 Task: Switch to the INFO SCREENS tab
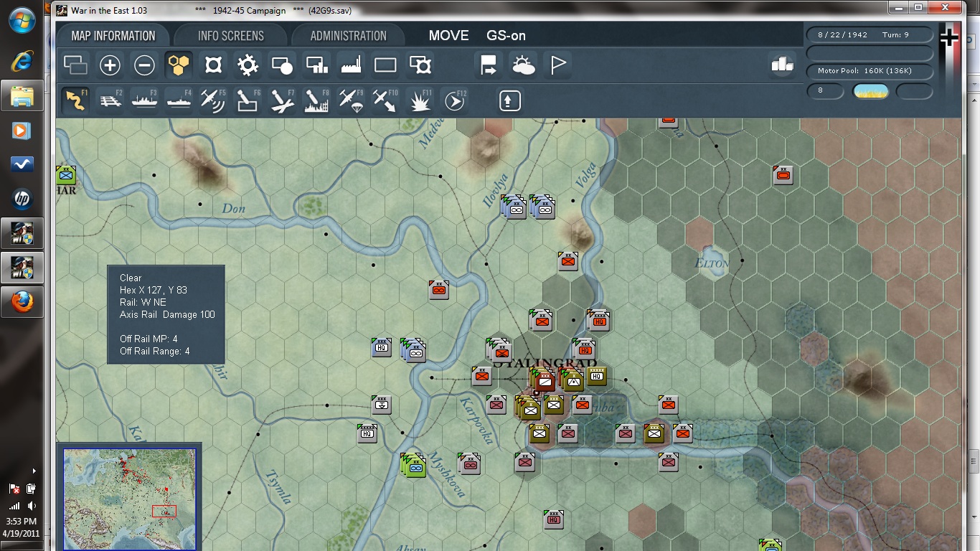click(x=230, y=36)
